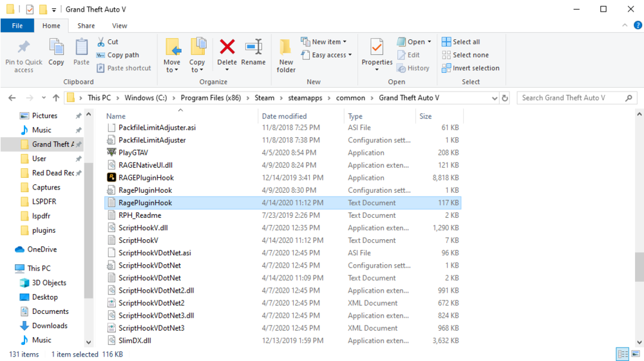644x361 pixels.
Task: Click This PC in address breadcrumb
Action: tap(99, 98)
